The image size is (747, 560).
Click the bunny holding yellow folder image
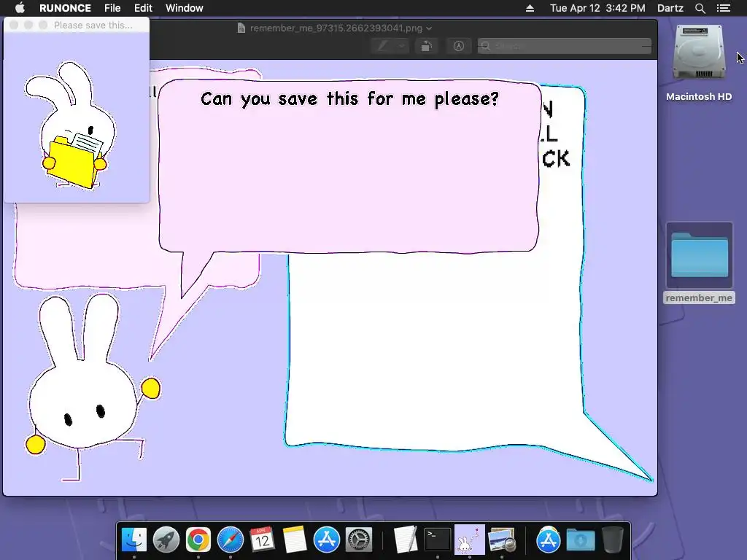(x=71, y=125)
